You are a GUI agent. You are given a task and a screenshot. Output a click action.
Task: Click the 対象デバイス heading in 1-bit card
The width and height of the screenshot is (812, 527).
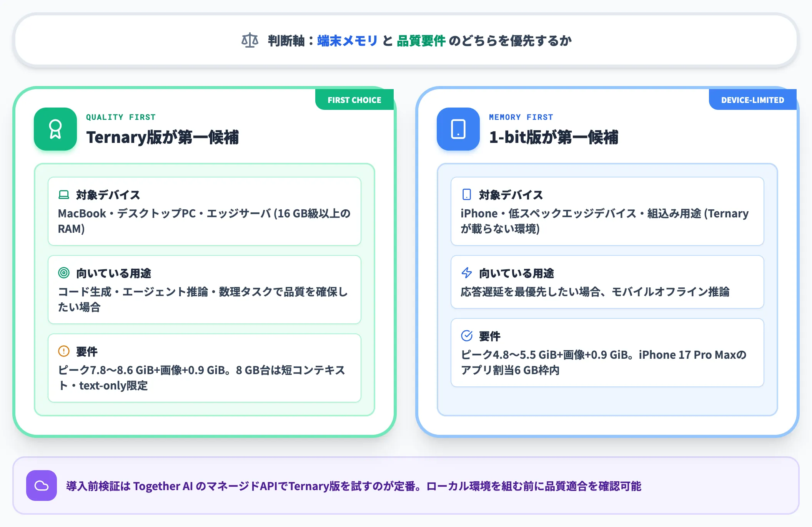511,195
